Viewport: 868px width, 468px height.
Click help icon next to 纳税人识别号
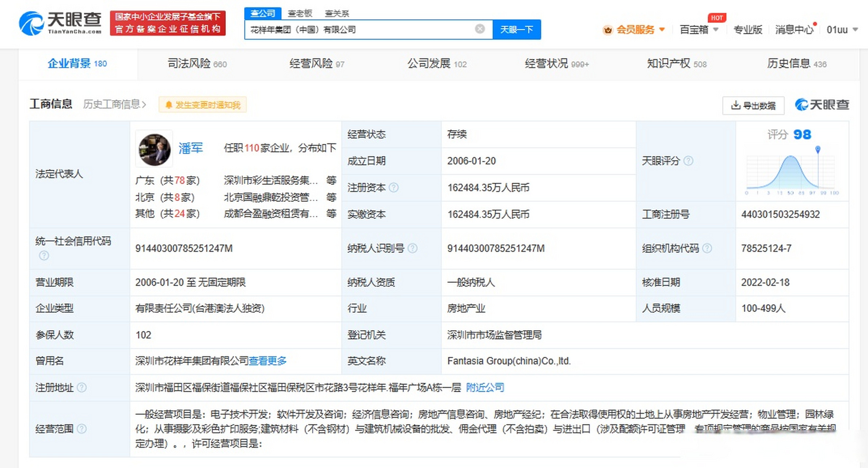412,249
